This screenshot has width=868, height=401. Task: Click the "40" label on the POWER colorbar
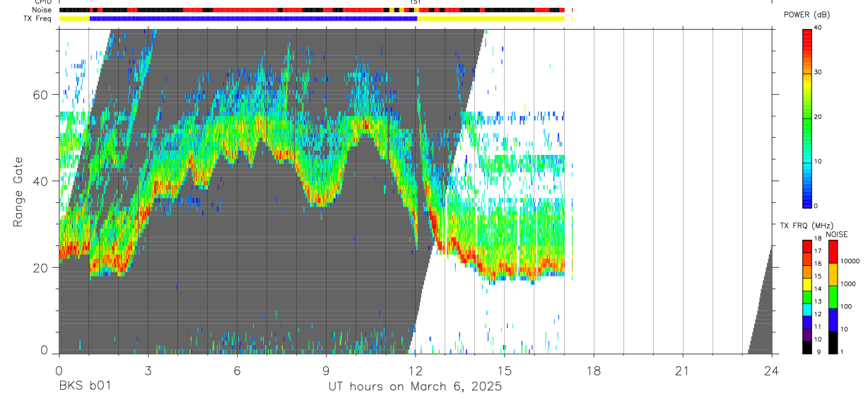819,28
